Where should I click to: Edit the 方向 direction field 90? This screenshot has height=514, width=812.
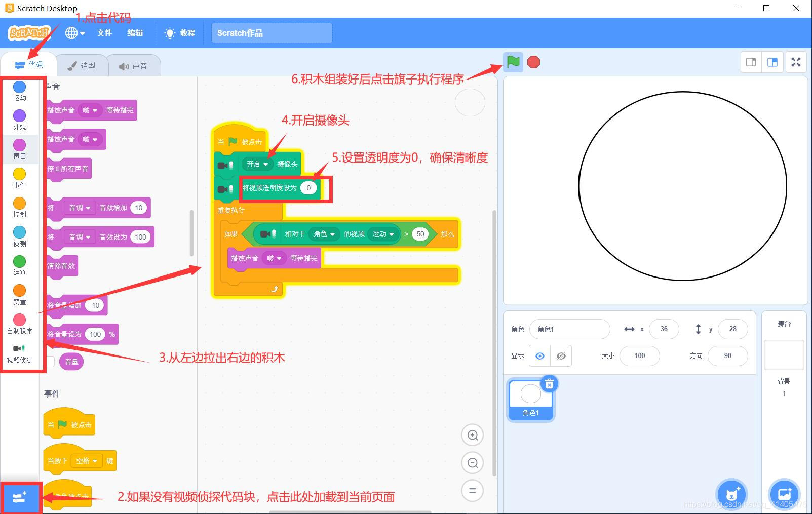point(727,356)
